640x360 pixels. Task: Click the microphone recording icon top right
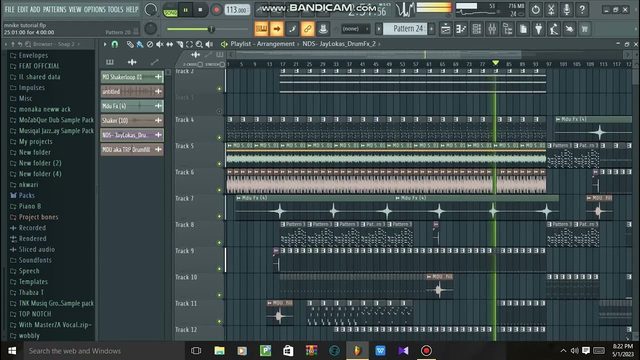coord(567,9)
